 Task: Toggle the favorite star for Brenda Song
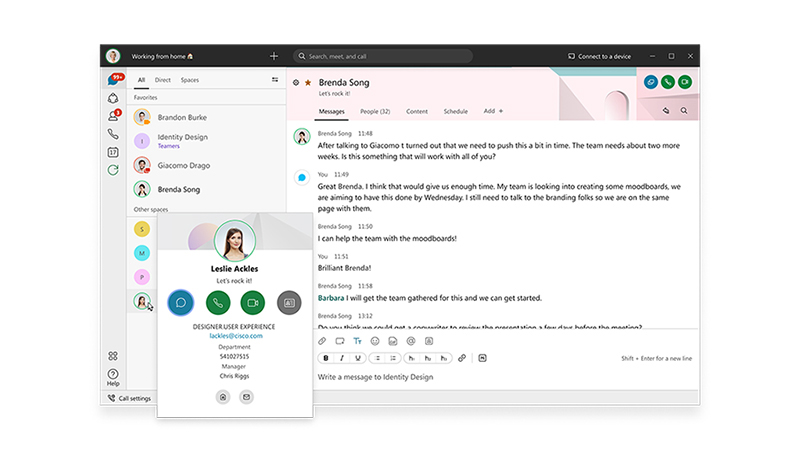[308, 82]
